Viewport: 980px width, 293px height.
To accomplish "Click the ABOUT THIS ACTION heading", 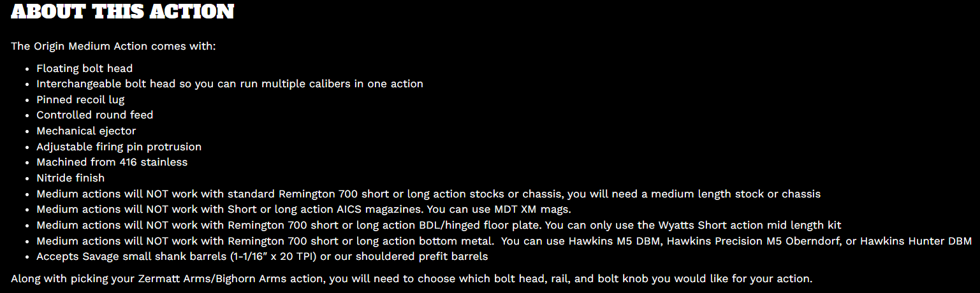I will [122, 12].
